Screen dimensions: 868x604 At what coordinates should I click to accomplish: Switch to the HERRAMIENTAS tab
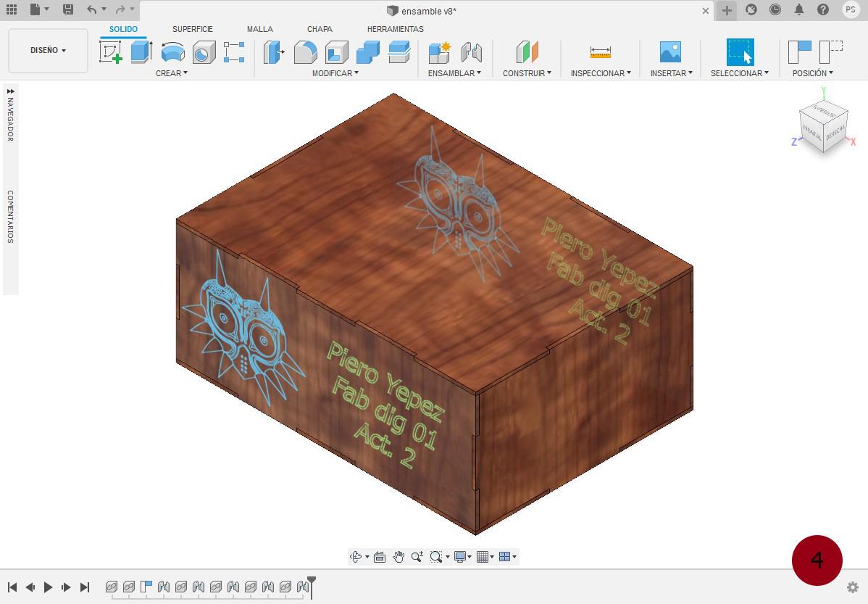coord(396,29)
